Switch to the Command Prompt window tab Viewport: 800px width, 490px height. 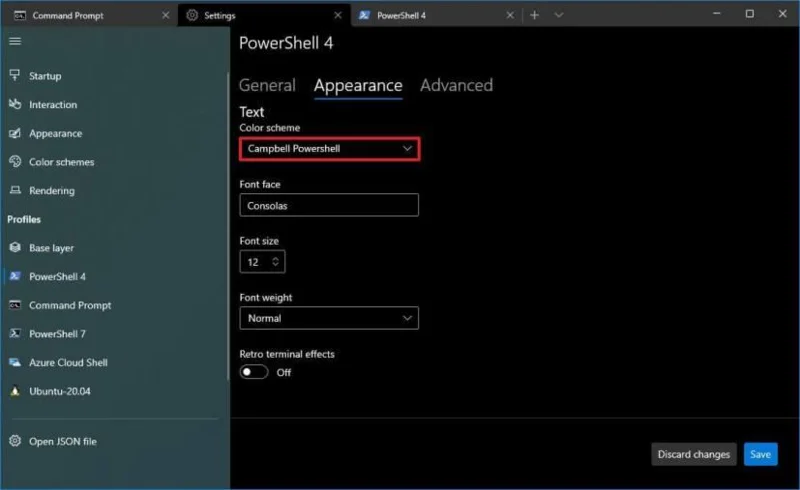91,15
